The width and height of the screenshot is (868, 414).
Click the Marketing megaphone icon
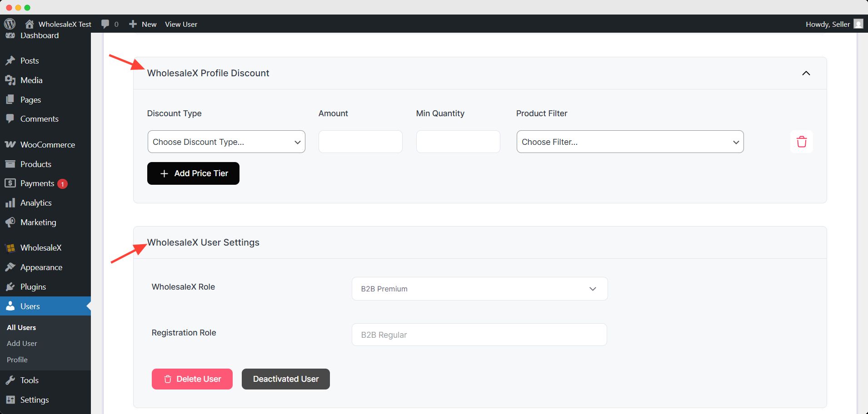pyautogui.click(x=10, y=222)
